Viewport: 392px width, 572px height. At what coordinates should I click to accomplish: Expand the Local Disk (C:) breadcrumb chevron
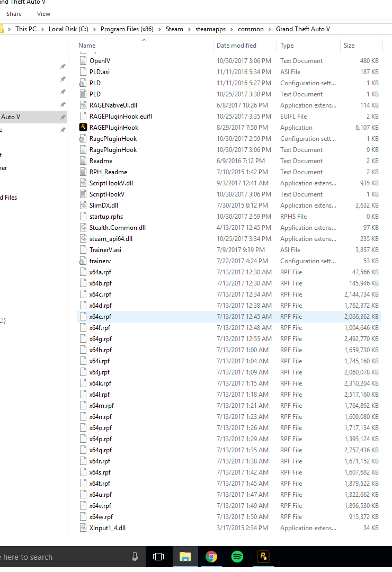[x=94, y=29]
